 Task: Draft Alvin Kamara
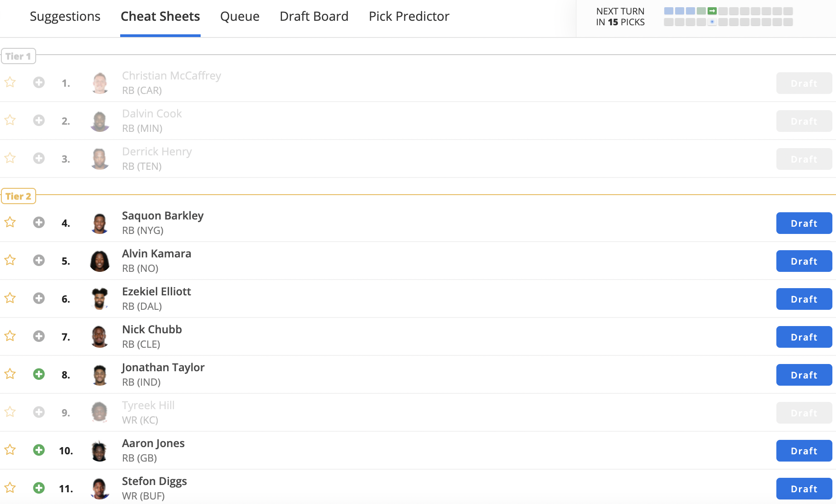(x=804, y=261)
